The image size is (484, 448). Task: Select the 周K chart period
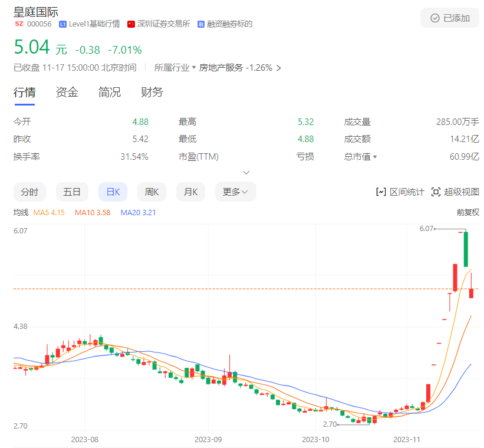pyautogui.click(x=152, y=192)
